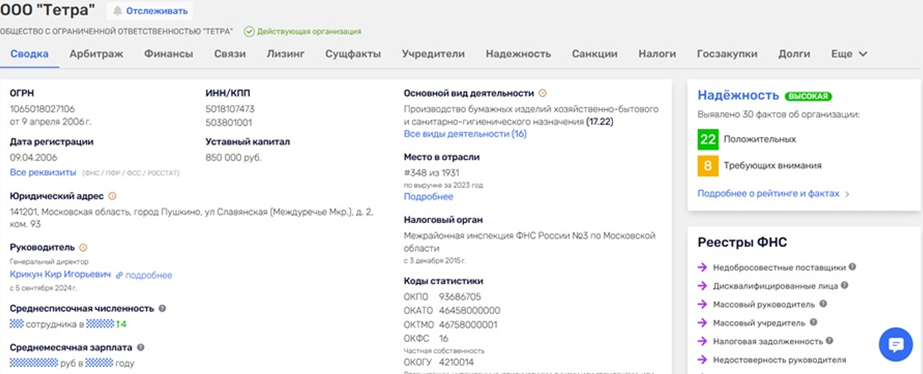Click the green 22 positive facts box
The image size is (923, 374).
708,139
